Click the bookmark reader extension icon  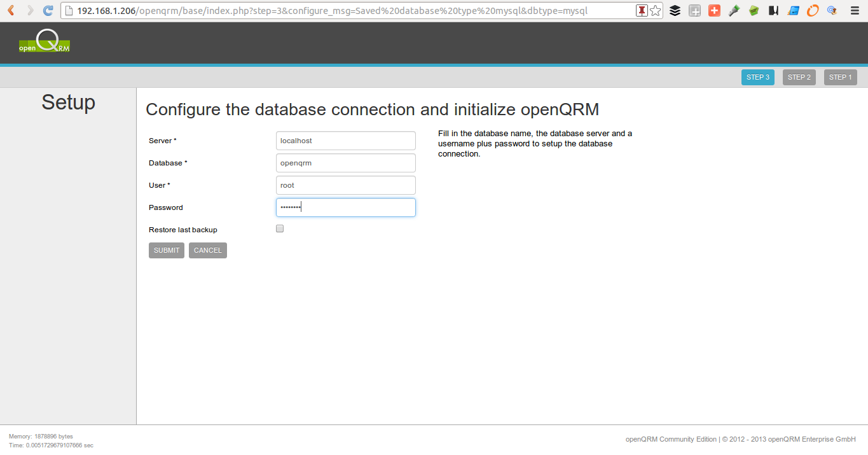pyautogui.click(x=773, y=10)
